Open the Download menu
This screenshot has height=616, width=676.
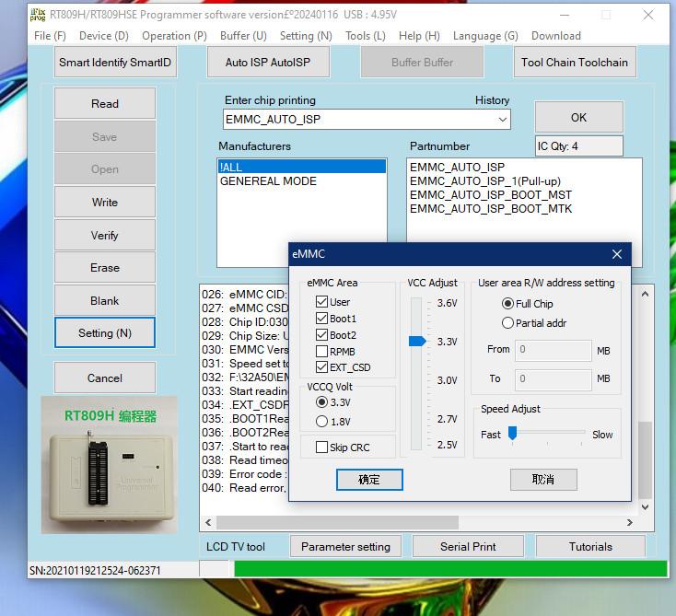click(x=555, y=36)
